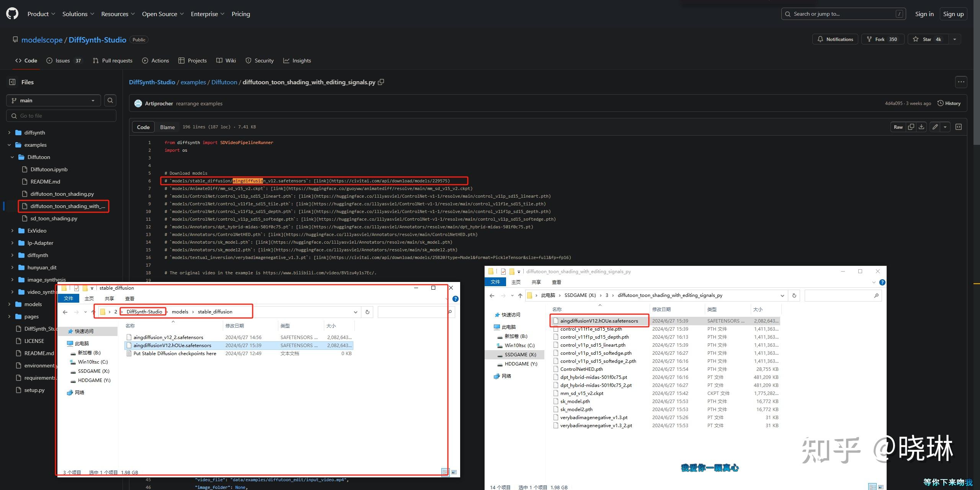Expand the Product navigation menu
Image resolution: width=980 pixels, height=490 pixels.
pos(41,14)
